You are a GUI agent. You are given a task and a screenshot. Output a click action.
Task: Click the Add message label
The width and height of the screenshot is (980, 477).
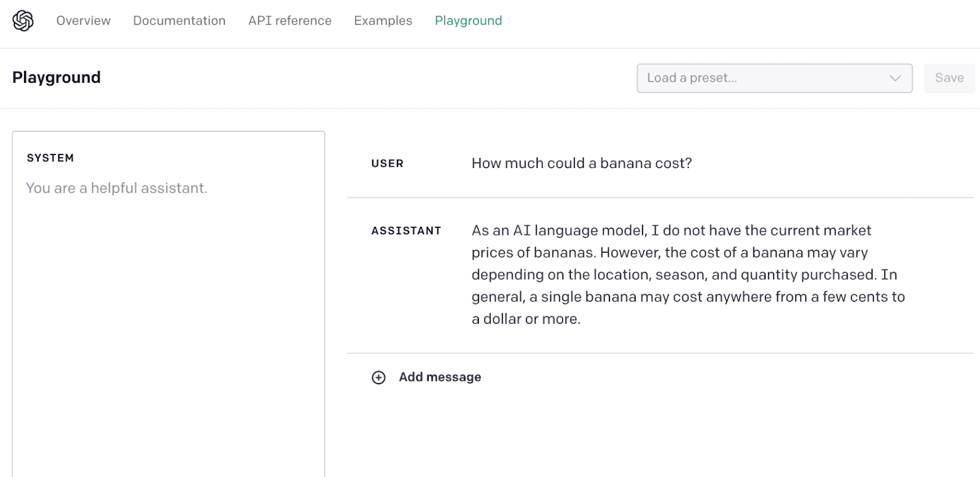point(440,377)
